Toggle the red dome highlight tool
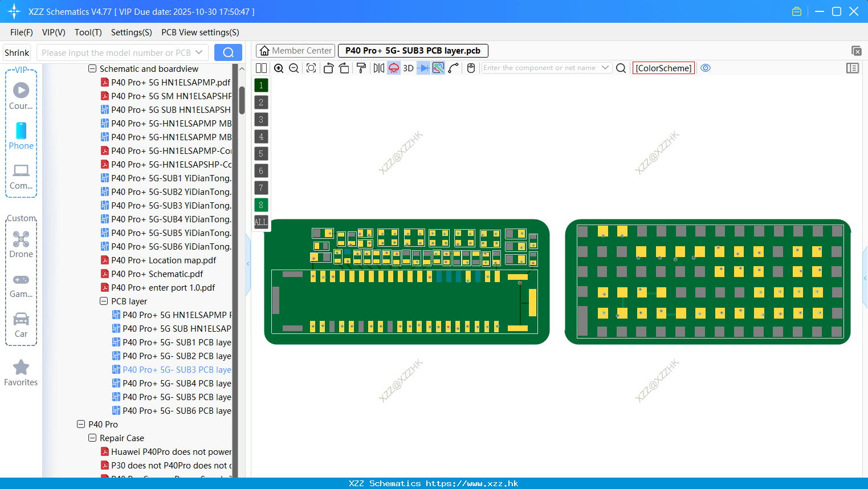 pyautogui.click(x=394, y=68)
